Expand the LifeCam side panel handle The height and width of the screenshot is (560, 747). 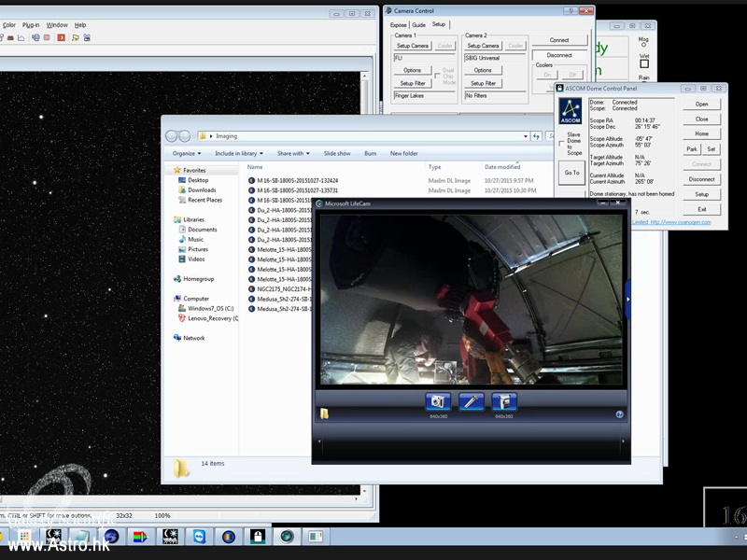point(628,299)
